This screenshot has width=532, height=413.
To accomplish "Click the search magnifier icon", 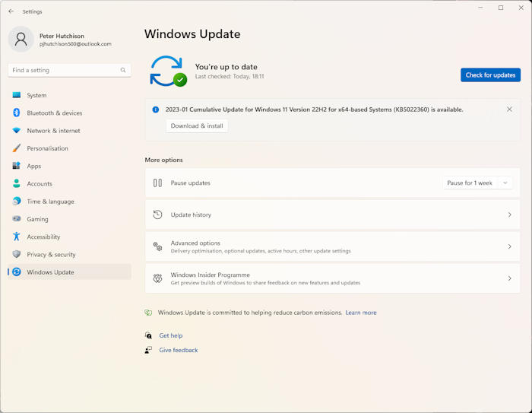I will click(x=123, y=70).
